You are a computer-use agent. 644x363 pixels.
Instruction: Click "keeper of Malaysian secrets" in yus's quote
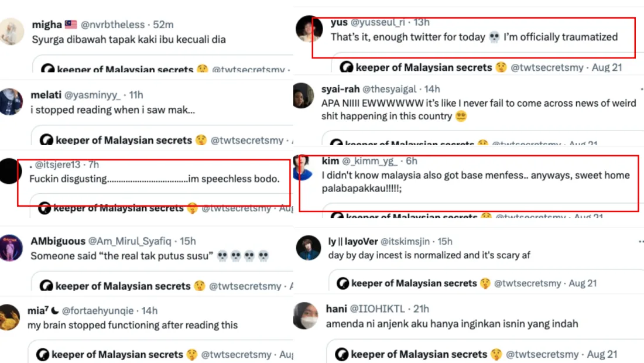coord(423,67)
